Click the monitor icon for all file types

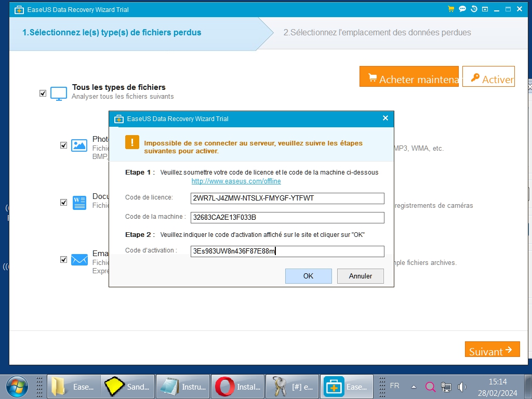[x=59, y=94]
